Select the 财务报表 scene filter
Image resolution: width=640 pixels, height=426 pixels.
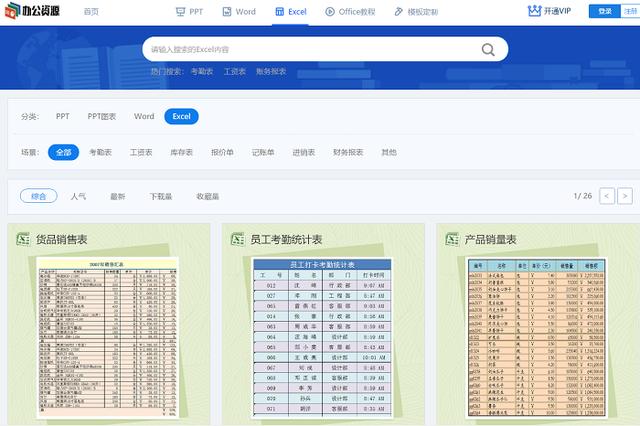point(348,152)
